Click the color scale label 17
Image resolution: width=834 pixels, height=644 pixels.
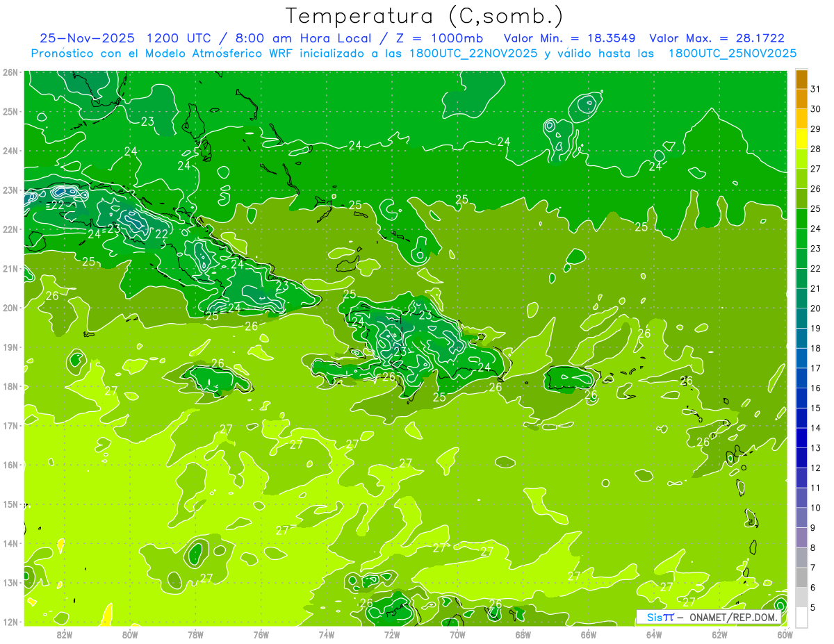pyautogui.click(x=816, y=368)
